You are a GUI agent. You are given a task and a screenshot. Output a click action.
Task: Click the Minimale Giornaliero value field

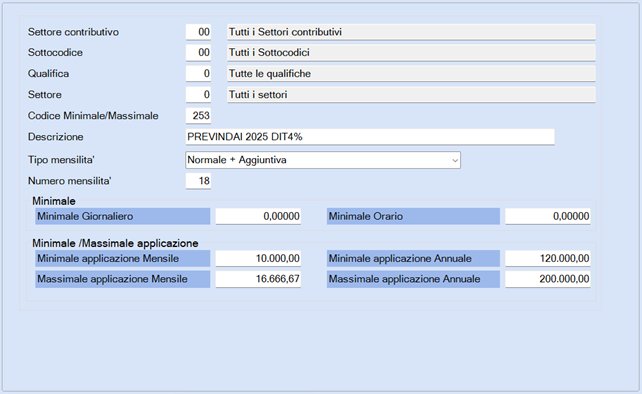click(x=258, y=216)
